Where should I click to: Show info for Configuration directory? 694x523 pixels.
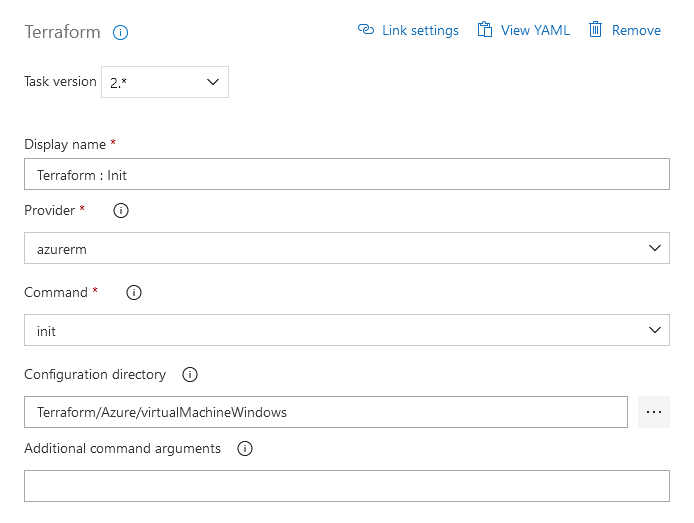(x=190, y=375)
